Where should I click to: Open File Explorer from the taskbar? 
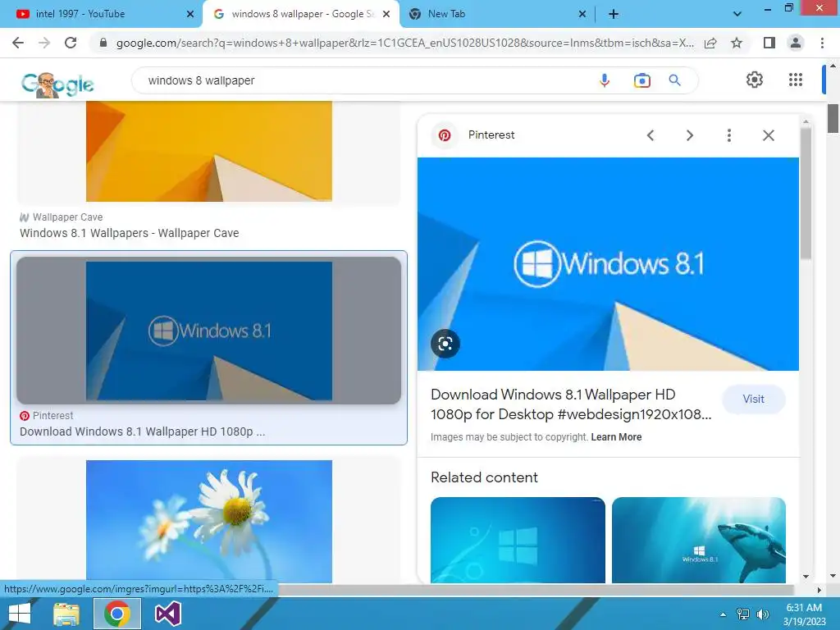pos(66,614)
